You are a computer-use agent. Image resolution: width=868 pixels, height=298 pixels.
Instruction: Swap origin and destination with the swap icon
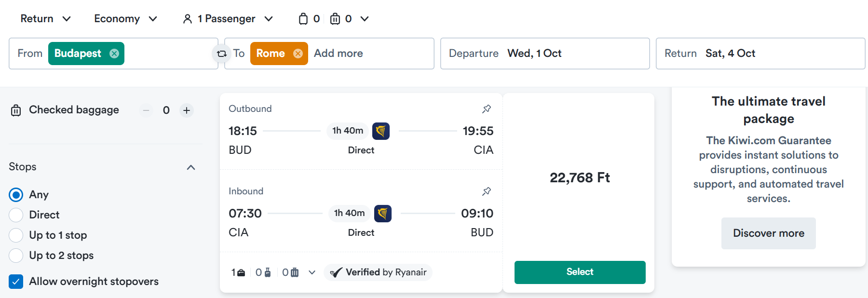point(221,54)
